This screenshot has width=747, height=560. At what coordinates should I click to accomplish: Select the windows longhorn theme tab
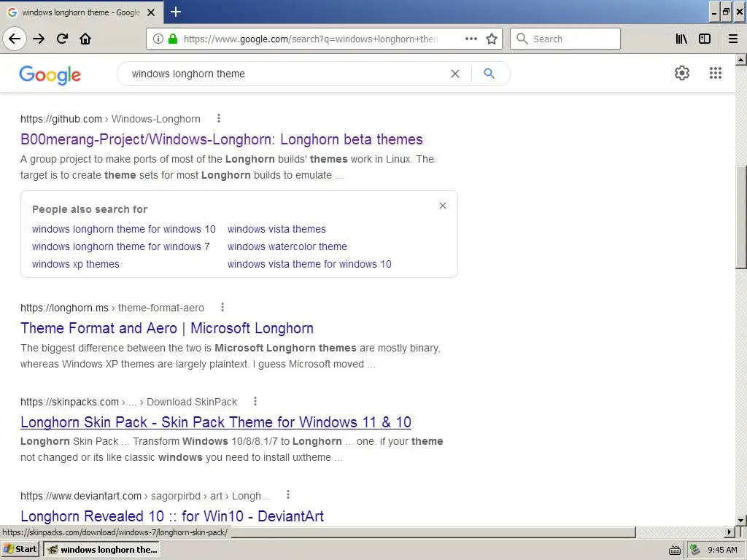pos(81,12)
